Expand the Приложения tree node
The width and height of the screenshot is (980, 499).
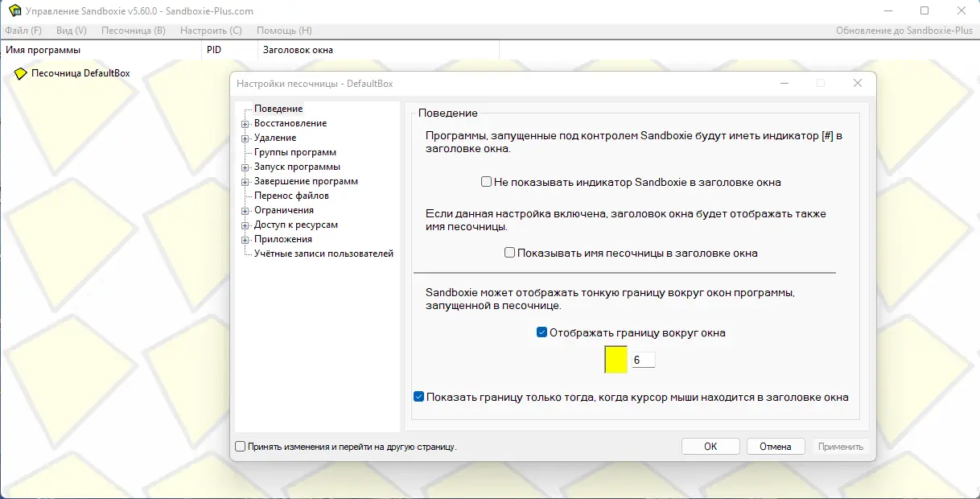pos(245,240)
